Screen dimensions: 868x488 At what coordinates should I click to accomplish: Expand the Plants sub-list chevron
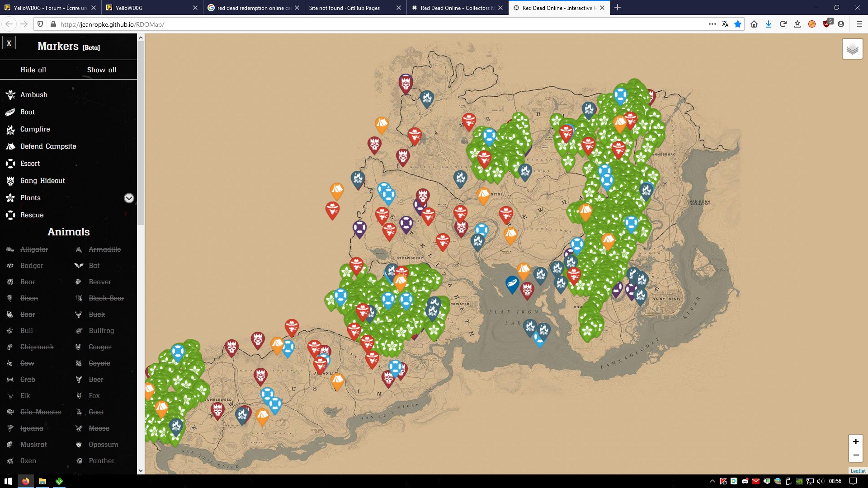point(129,198)
